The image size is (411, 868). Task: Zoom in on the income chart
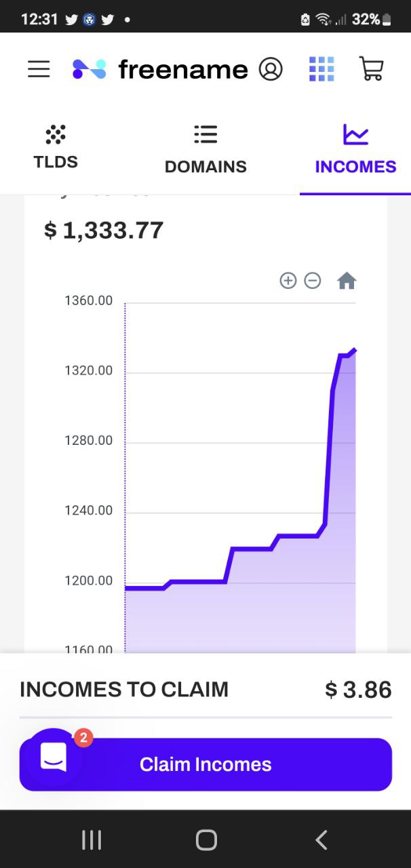pyautogui.click(x=288, y=281)
